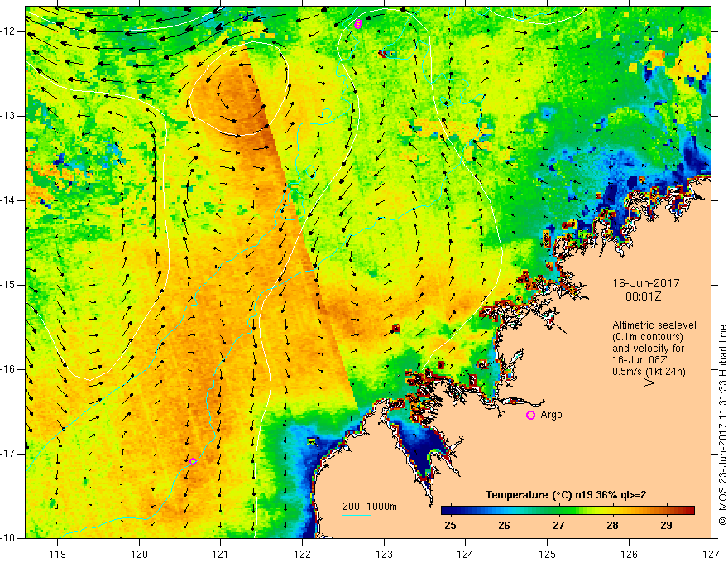Click the 'Temperature (°C) n19 36% ql>=2' title

(x=566, y=495)
